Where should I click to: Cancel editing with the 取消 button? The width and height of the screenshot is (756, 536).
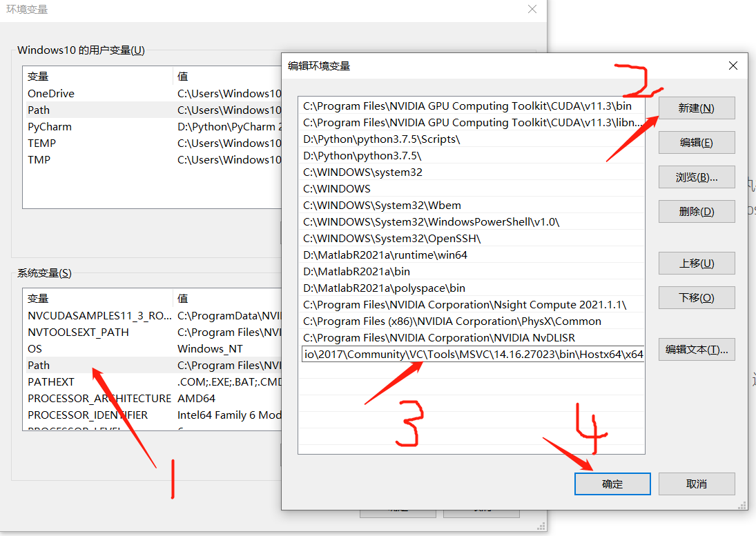696,484
